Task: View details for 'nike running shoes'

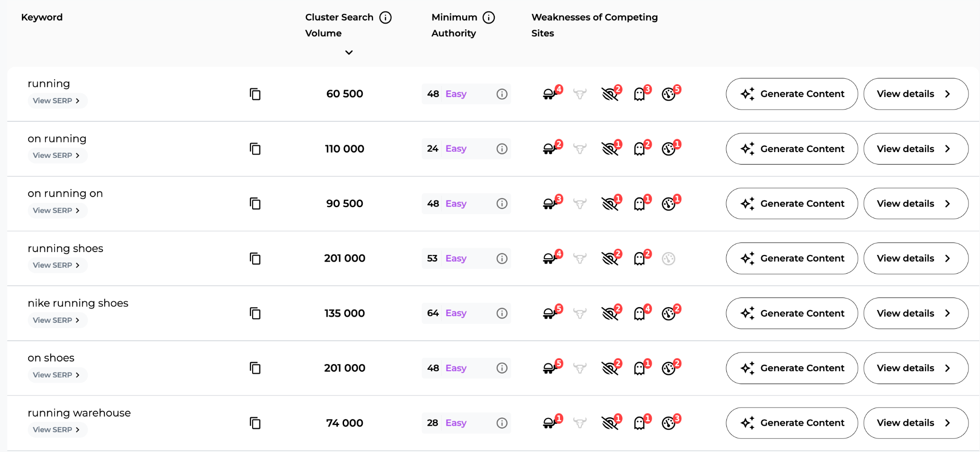Action: click(x=915, y=313)
